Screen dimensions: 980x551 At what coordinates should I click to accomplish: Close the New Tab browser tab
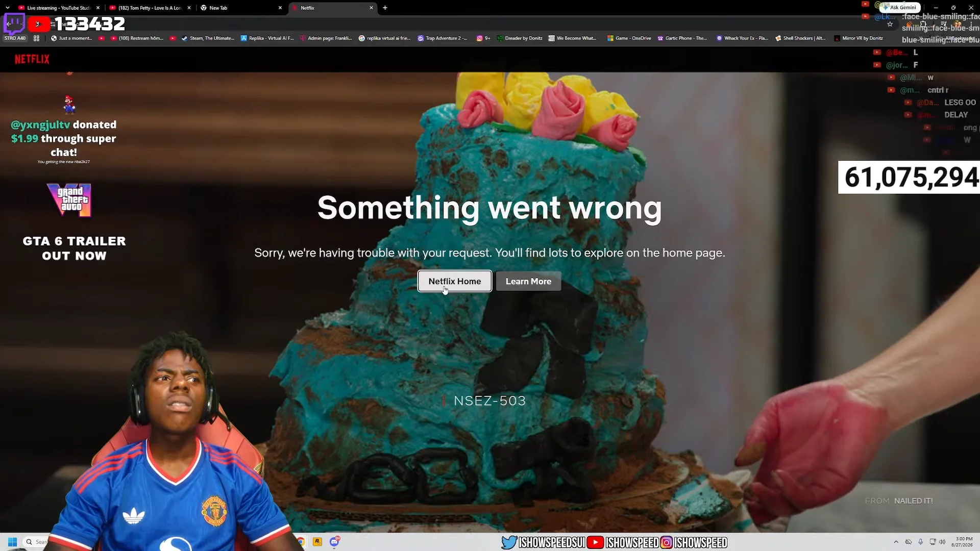(280, 8)
